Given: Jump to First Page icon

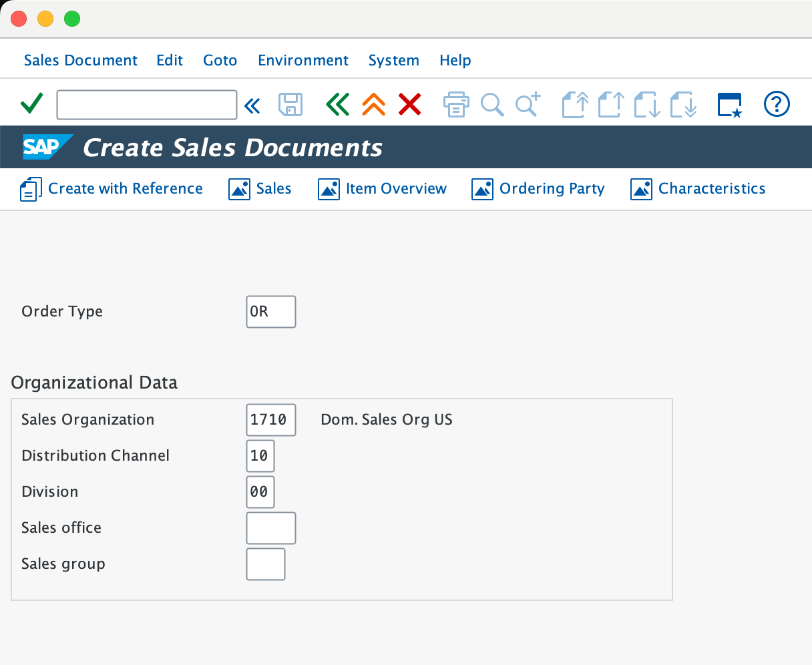Looking at the screenshot, I should pyautogui.click(x=575, y=104).
